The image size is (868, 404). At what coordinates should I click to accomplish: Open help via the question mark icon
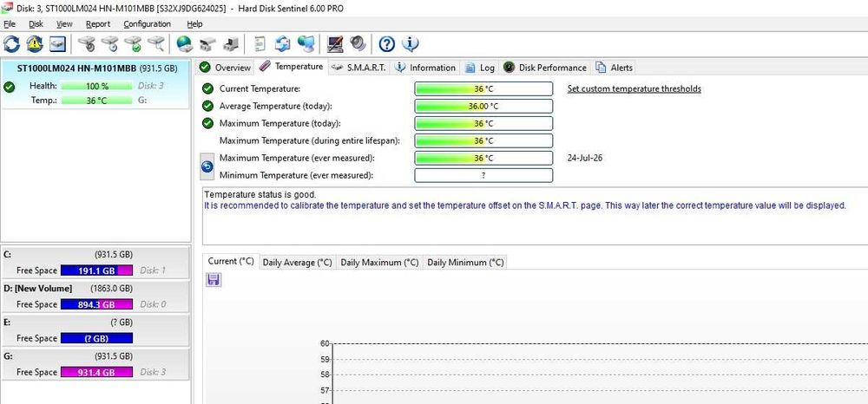click(387, 43)
